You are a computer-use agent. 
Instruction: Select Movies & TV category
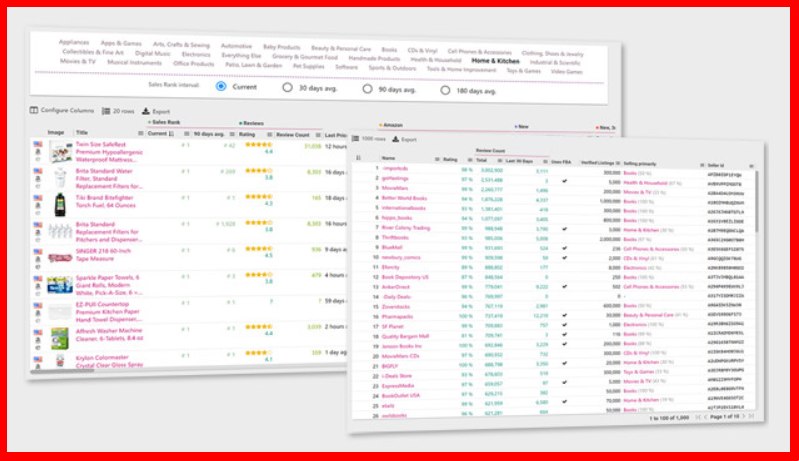coord(77,61)
